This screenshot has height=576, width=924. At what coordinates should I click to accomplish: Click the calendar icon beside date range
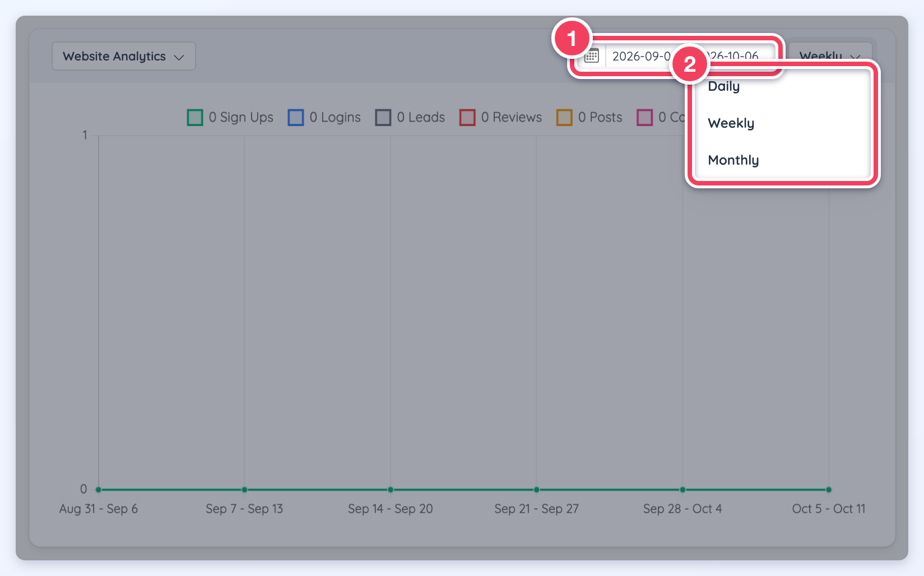592,56
